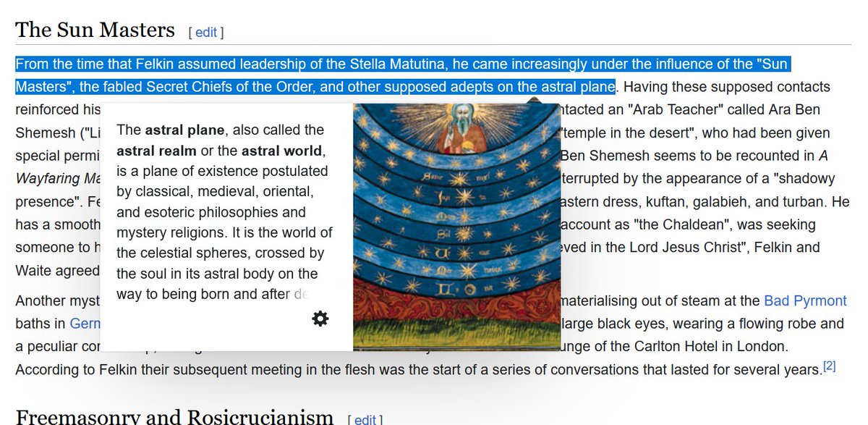
Task: Open citation reference [2]
Action: [x=830, y=366]
